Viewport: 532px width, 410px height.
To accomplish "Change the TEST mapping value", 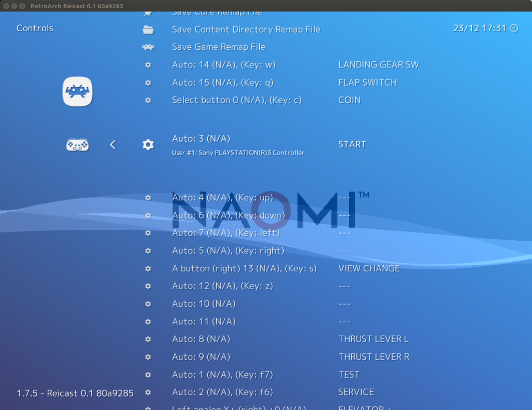I will point(349,375).
